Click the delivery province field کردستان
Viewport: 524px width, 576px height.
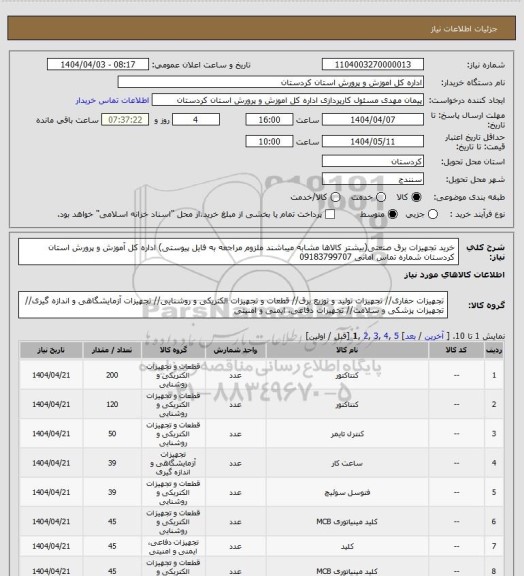click(373, 161)
